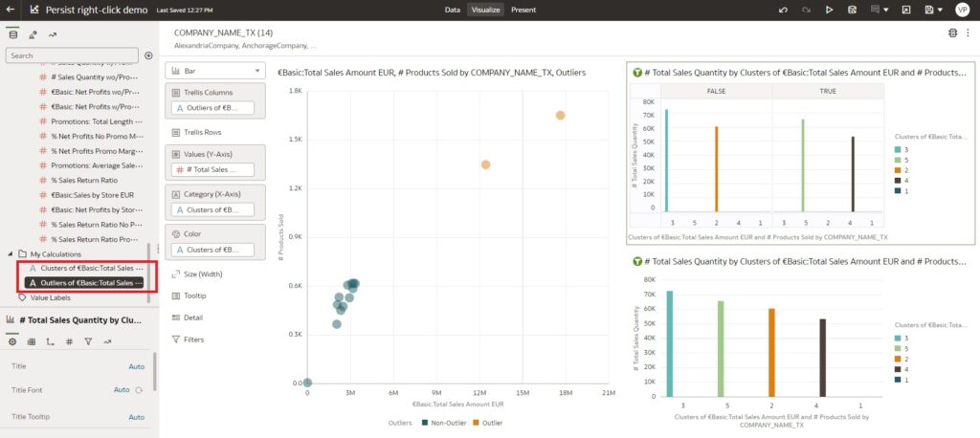Click the orange cluster 2 bar in lower chart
This screenshot has width=980, height=438.
772,352
